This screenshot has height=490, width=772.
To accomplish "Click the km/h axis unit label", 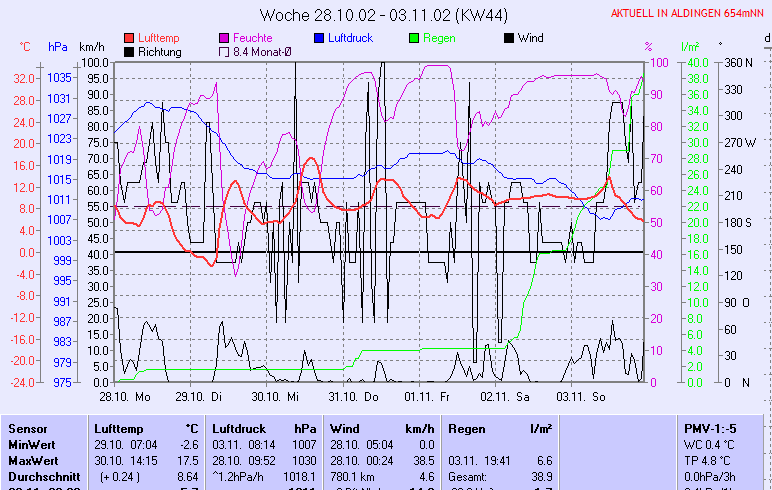I will pos(91,47).
